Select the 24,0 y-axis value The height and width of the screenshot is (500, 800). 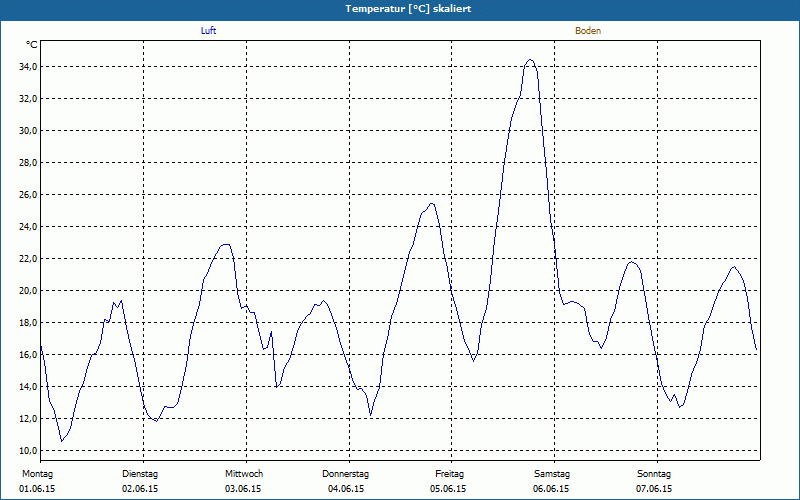pyautogui.click(x=27, y=227)
